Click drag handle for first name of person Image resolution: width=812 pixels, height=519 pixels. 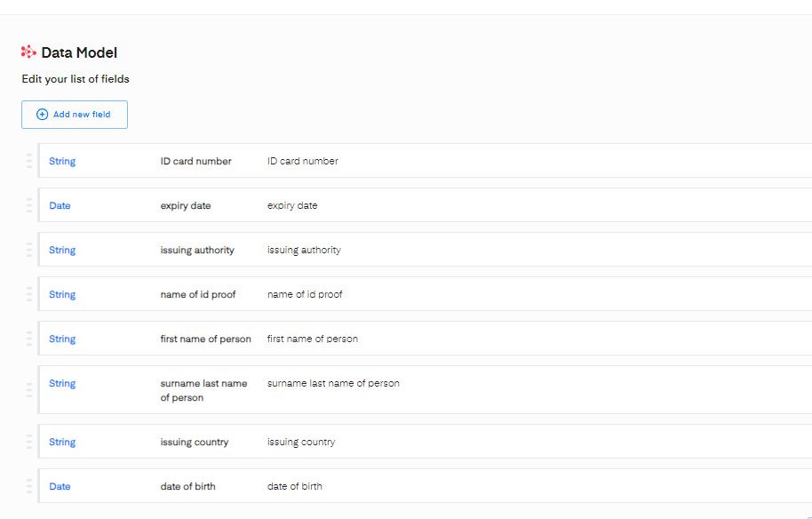[x=28, y=339]
